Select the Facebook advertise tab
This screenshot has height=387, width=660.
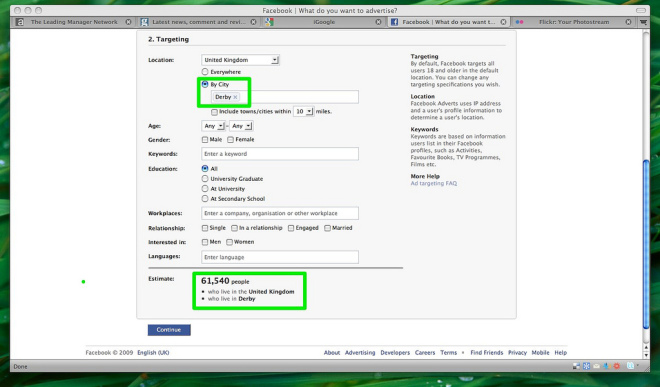point(449,22)
